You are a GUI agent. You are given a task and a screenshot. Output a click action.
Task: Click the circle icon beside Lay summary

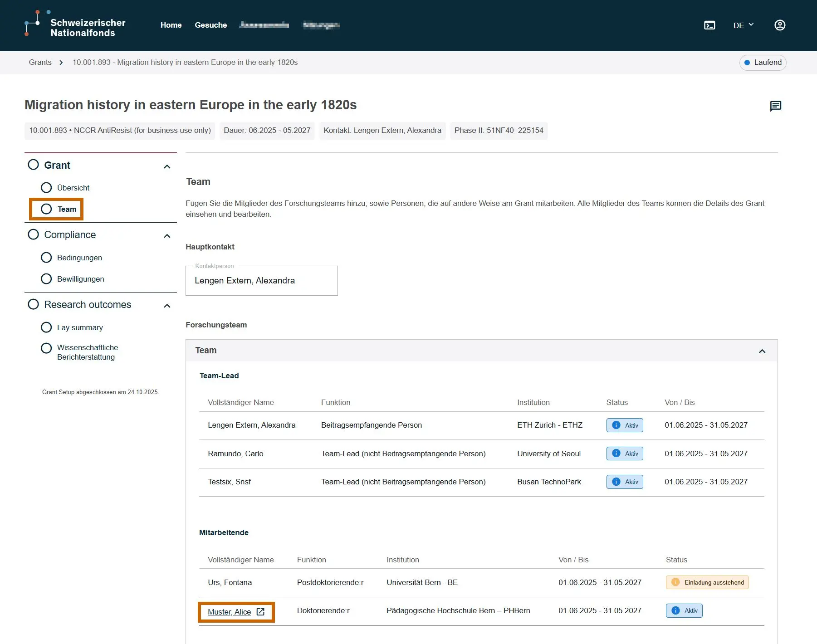pyautogui.click(x=46, y=327)
